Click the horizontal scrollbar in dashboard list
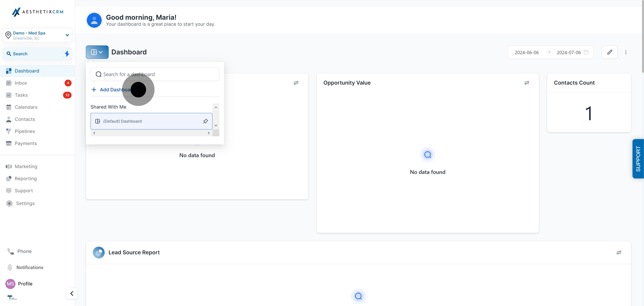 click(x=151, y=133)
